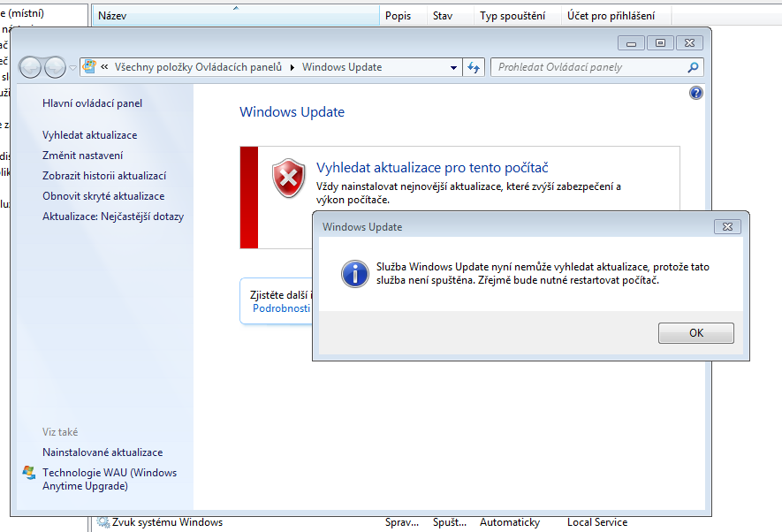The image size is (782, 532).
Task: Click the Back navigation arrow
Action: [30, 67]
